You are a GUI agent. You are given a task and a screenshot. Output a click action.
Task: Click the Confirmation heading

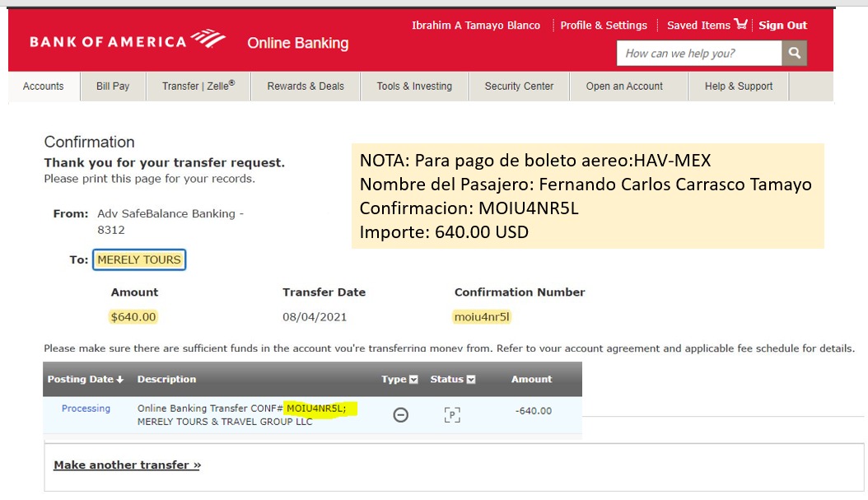pyautogui.click(x=89, y=143)
